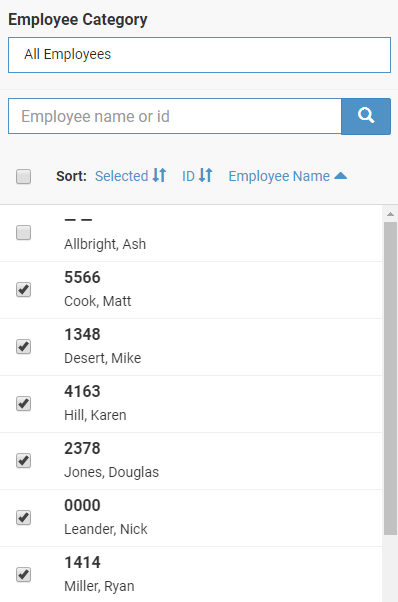
Task: Sort the list by Selected
Action: [x=121, y=176]
